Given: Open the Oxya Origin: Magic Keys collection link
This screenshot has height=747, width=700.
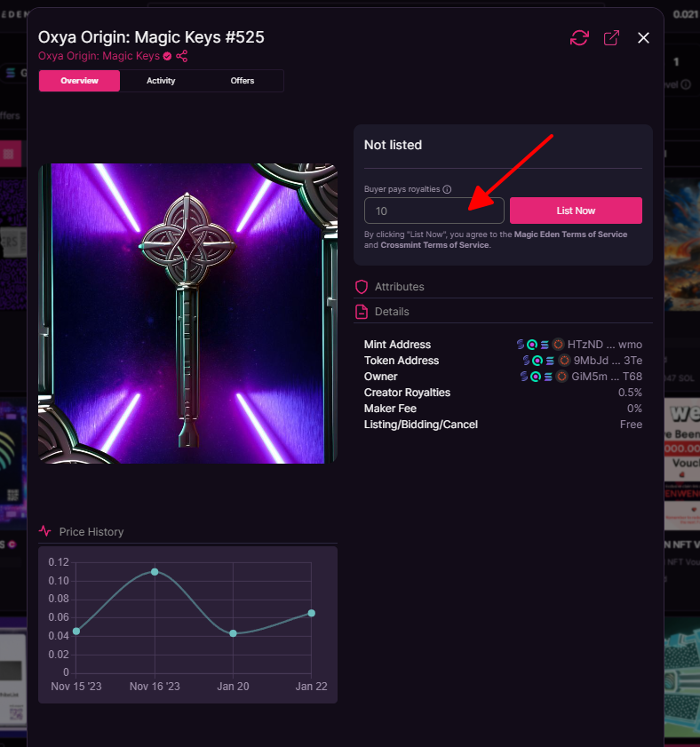Looking at the screenshot, I should [x=99, y=56].
